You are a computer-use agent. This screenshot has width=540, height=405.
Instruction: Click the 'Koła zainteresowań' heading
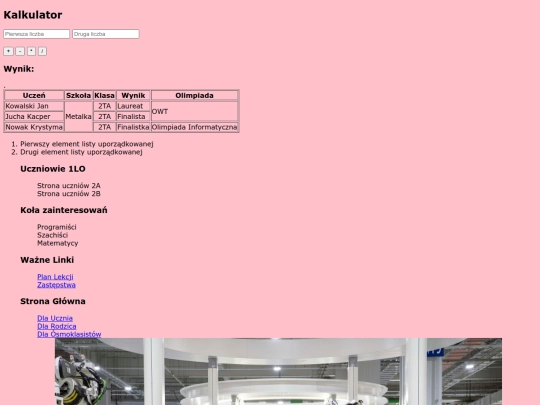64,210
